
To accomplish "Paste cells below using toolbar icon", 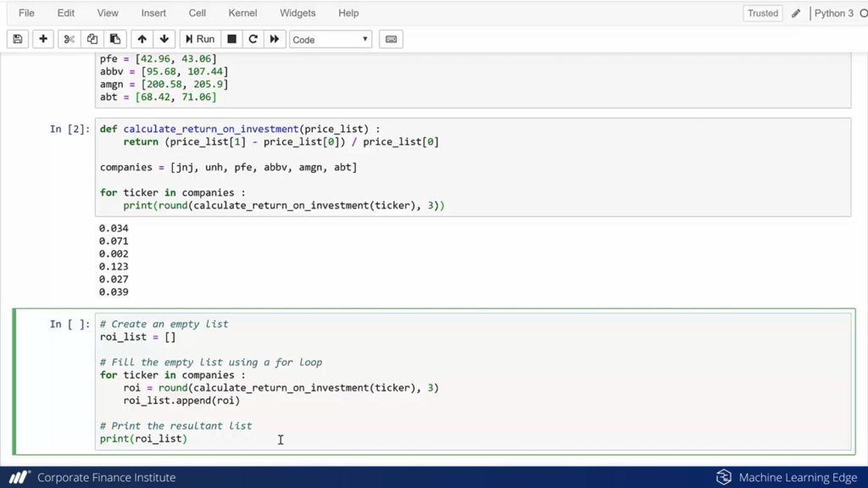I will [115, 39].
